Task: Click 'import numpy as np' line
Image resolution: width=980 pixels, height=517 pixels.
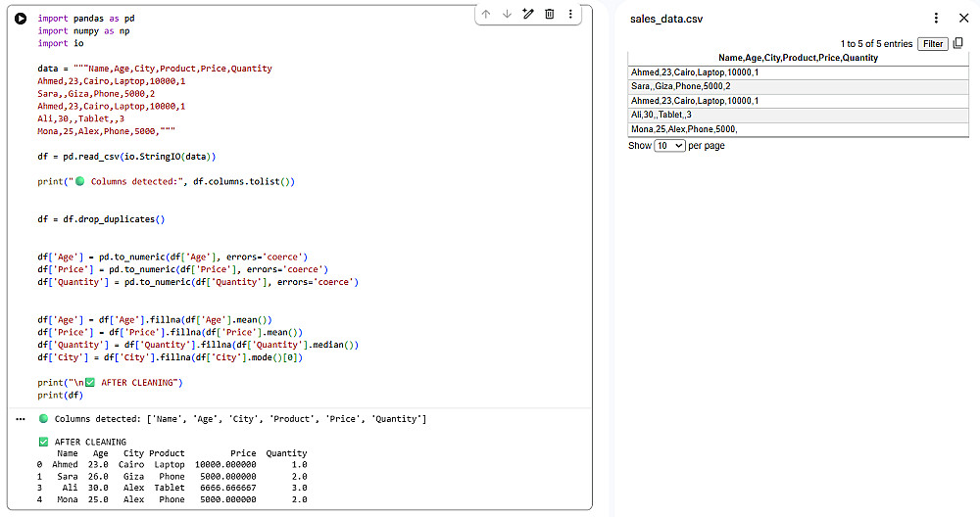Action: 83,30
